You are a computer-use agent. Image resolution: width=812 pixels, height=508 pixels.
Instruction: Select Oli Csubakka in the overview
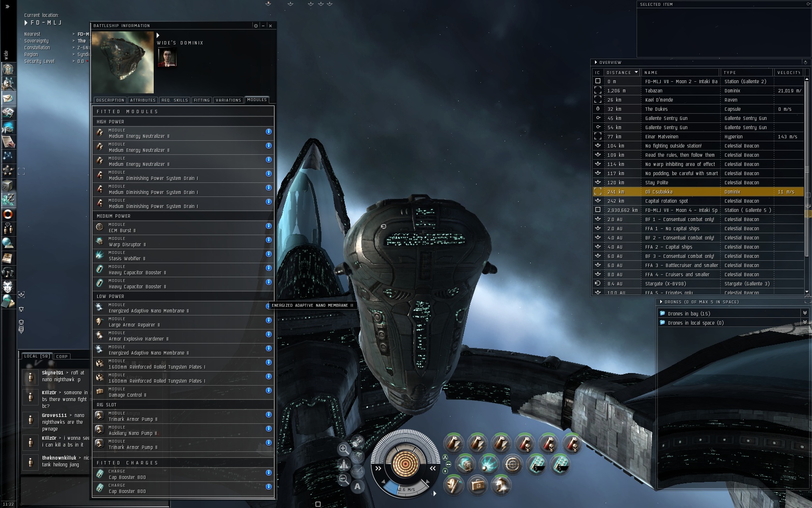[698, 192]
